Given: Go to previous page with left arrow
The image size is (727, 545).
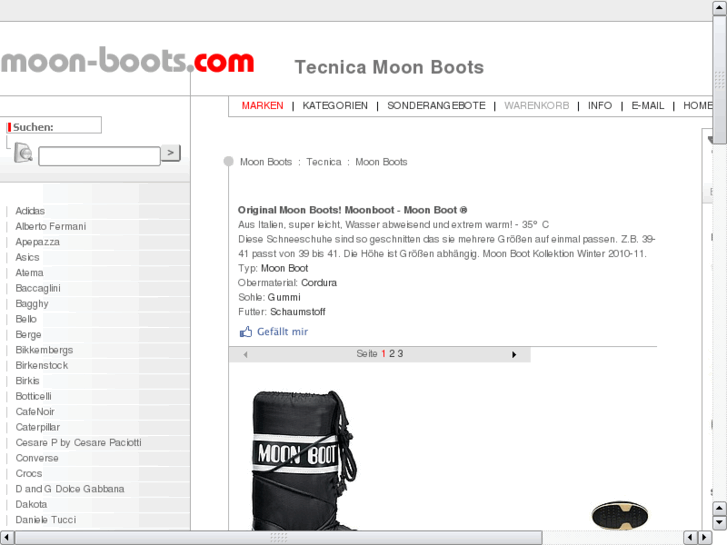Looking at the screenshot, I should pyautogui.click(x=245, y=355).
